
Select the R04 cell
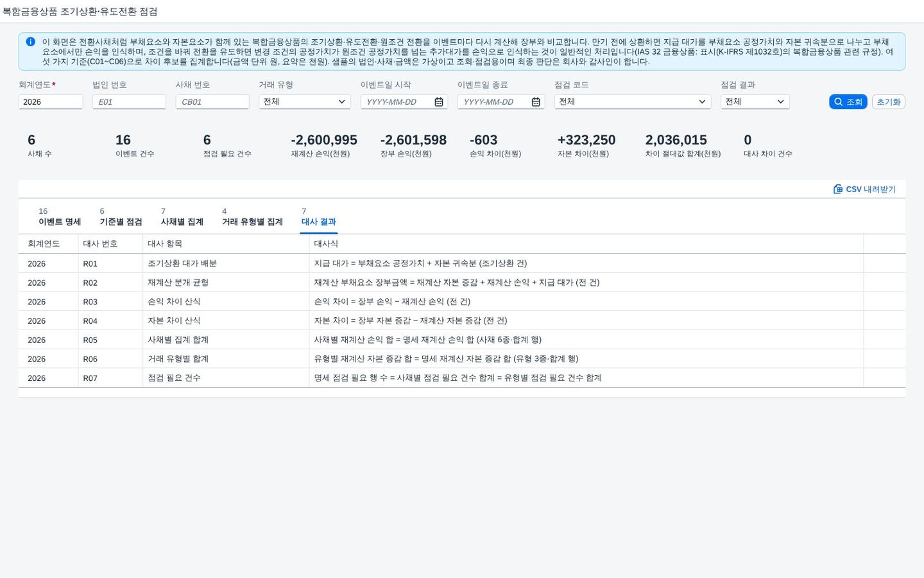click(110, 320)
